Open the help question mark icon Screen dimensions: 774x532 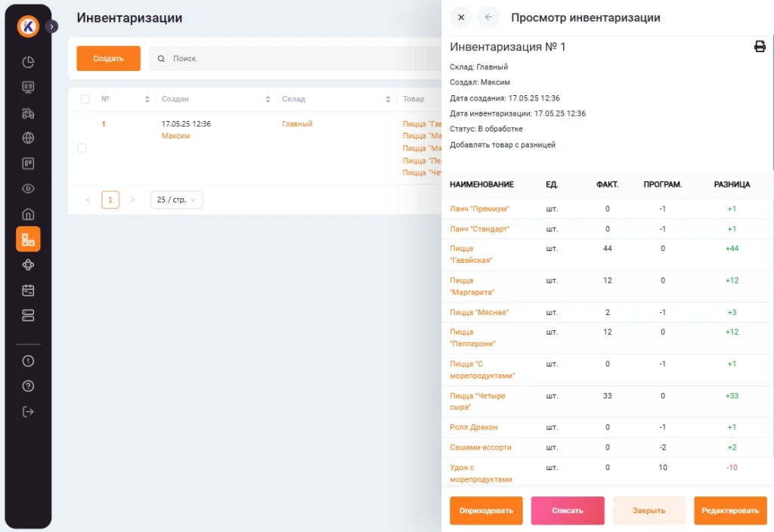pos(28,386)
